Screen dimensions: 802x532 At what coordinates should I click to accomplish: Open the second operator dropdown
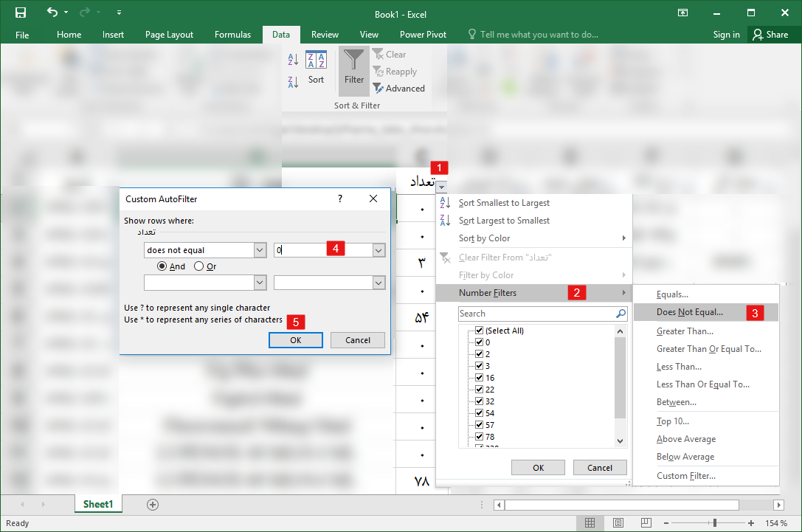pyautogui.click(x=260, y=283)
